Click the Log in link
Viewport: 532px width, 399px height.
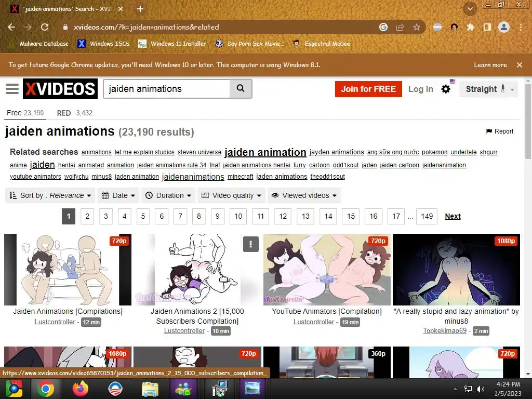click(x=421, y=89)
